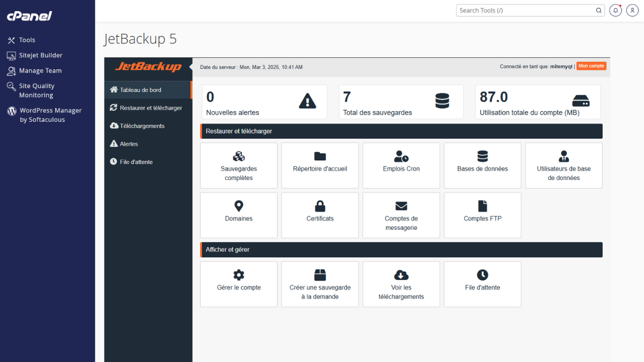Click the Gérer le compte gear icon
644x362 pixels.
(x=239, y=275)
